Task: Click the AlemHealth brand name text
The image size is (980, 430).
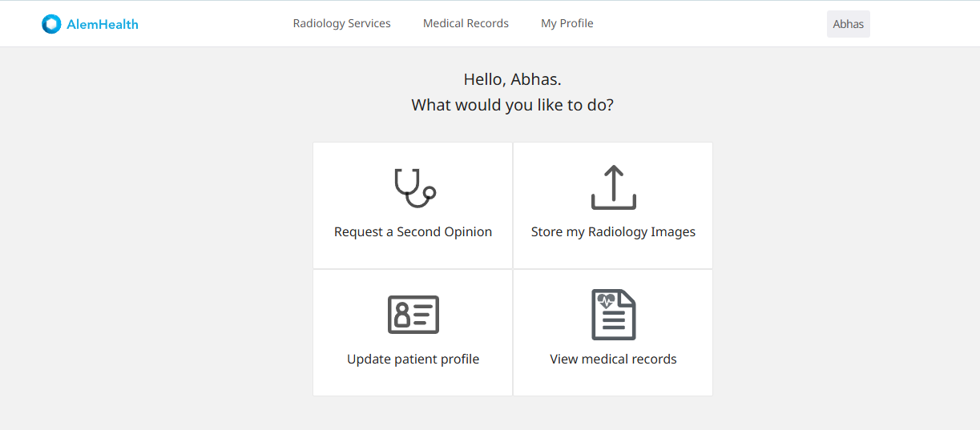Action: 103,24
